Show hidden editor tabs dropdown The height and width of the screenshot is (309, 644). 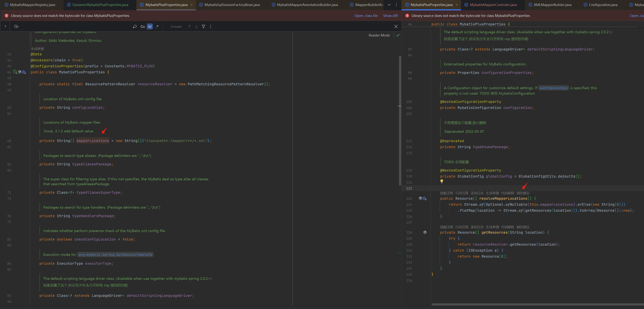point(389,5)
